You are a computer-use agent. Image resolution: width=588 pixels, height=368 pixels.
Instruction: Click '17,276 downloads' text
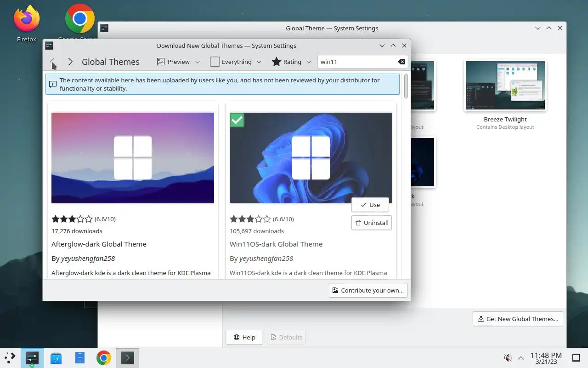click(x=77, y=231)
